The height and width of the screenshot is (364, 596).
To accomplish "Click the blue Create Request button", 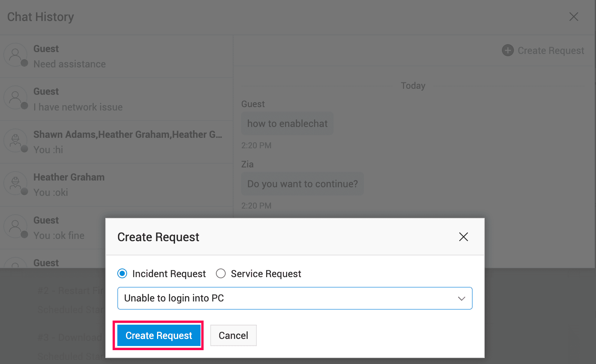I will pyautogui.click(x=159, y=336).
